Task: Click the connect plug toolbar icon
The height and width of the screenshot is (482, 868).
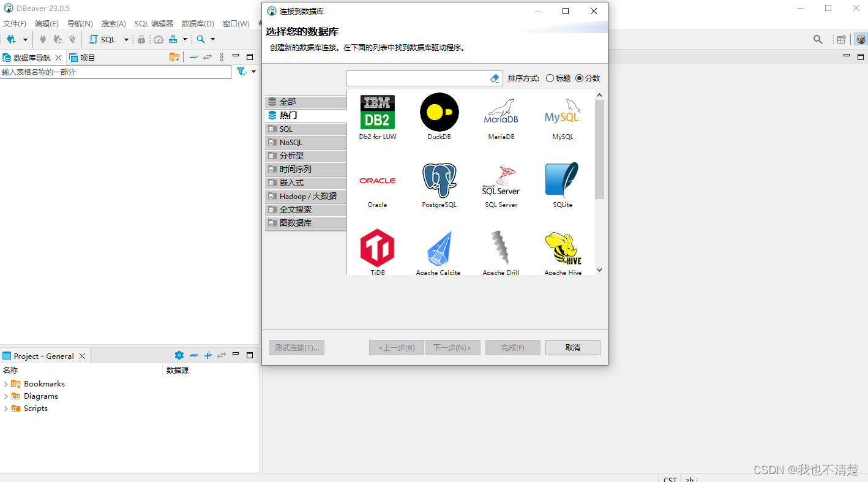Action: pos(43,39)
